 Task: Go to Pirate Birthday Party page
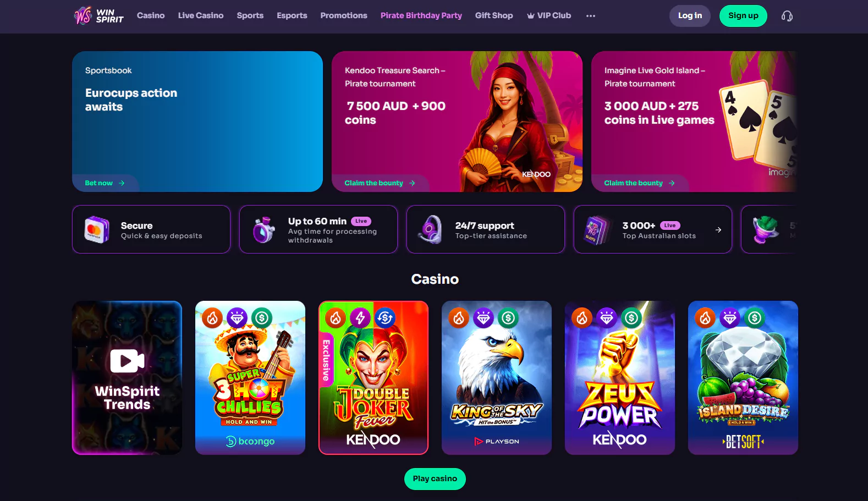pos(421,15)
